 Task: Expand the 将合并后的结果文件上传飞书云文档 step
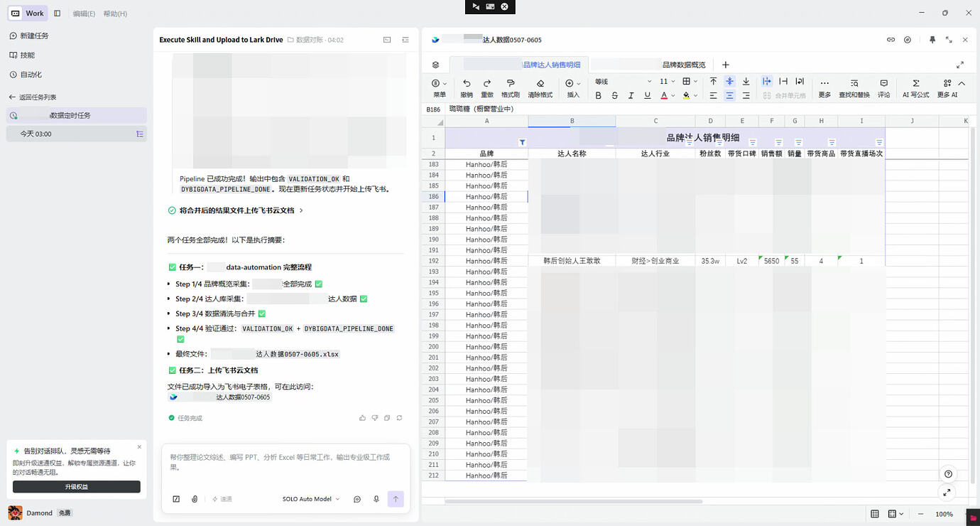[236, 210]
